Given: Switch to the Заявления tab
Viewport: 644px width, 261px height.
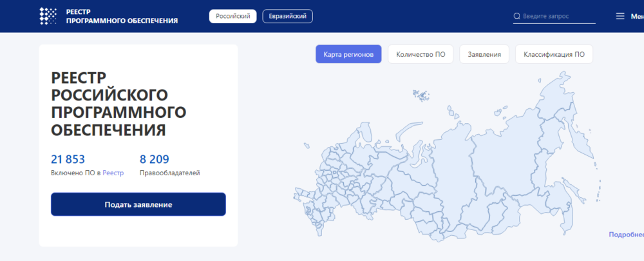Looking at the screenshot, I should click(x=484, y=54).
